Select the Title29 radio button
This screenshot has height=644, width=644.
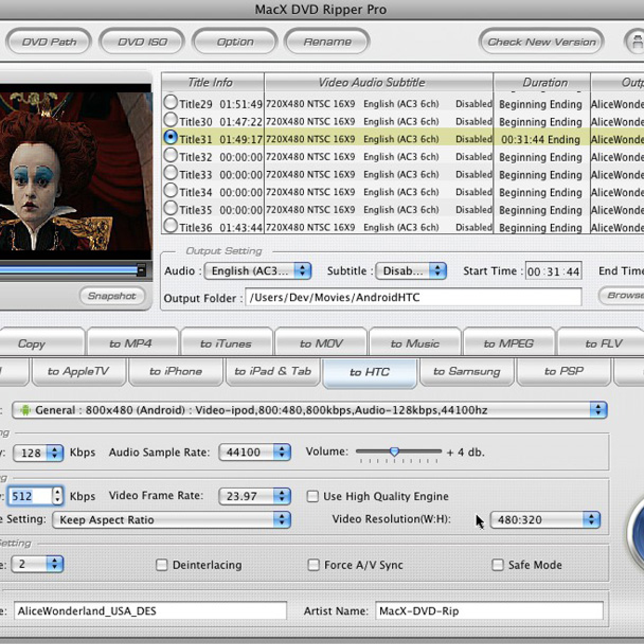[171, 102]
